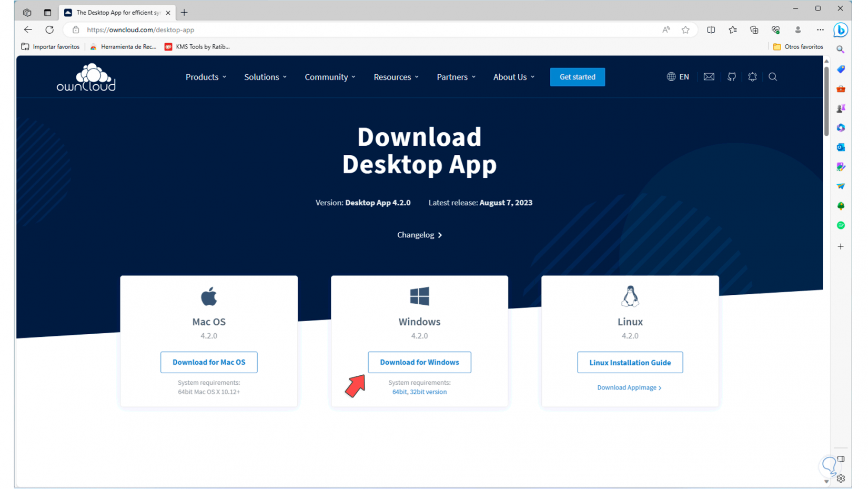Click the scrollbar down arrow
This screenshot has width=868, height=489.
coord(826,482)
